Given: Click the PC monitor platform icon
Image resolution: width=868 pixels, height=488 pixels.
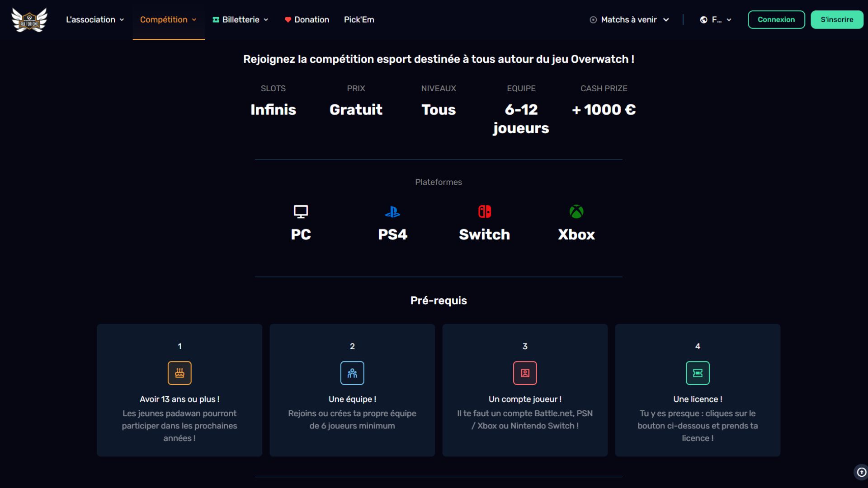Looking at the screenshot, I should (x=301, y=211).
